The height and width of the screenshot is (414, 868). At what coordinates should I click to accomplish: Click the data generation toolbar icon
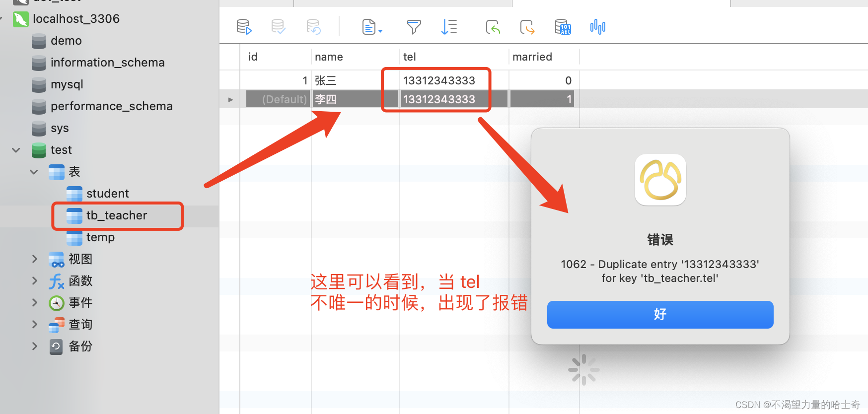pyautogui.click(x=563, y=27)
